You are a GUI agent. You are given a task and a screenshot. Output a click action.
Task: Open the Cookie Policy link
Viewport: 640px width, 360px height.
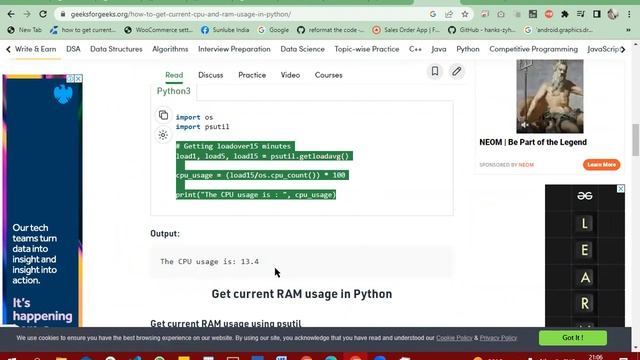pyautogui.click(x=454, y=338)
